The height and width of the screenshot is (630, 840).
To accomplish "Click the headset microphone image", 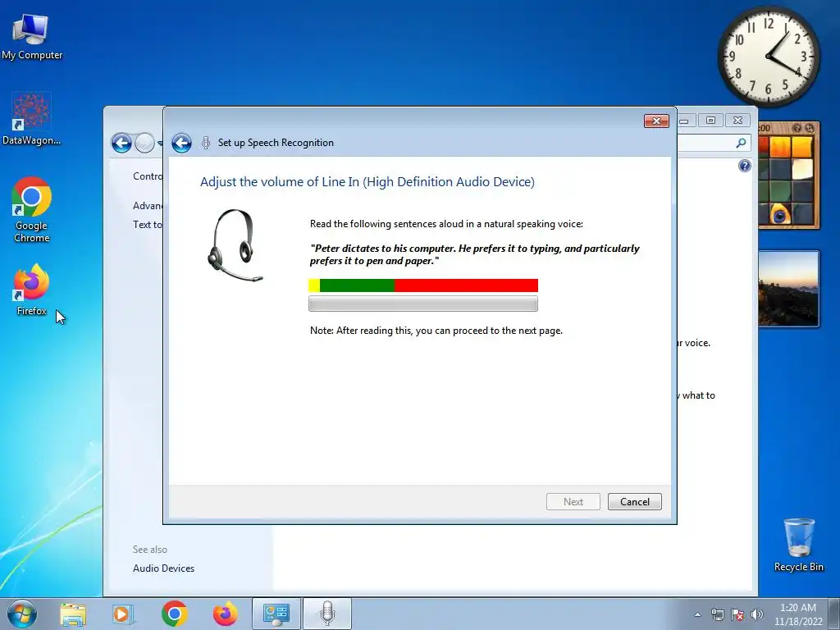I will [x=235, y=245].
